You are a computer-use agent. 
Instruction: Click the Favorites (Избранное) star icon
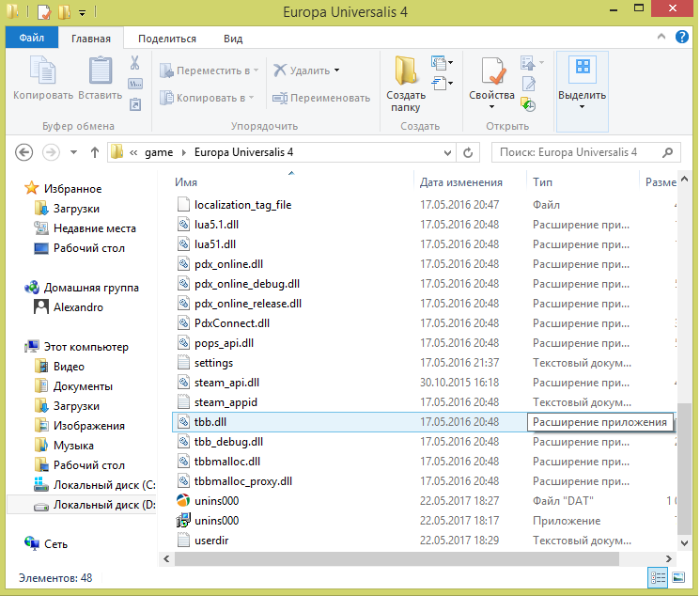[31, 188]
